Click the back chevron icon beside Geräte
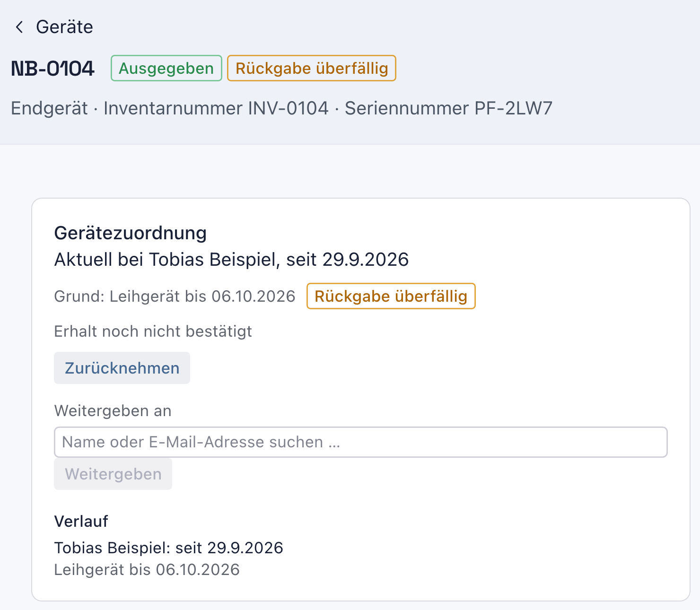 19,27
